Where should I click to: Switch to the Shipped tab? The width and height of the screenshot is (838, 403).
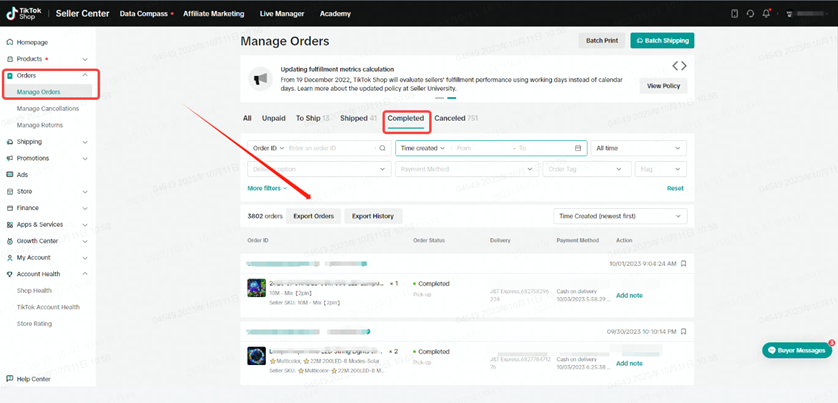[359, 118]
